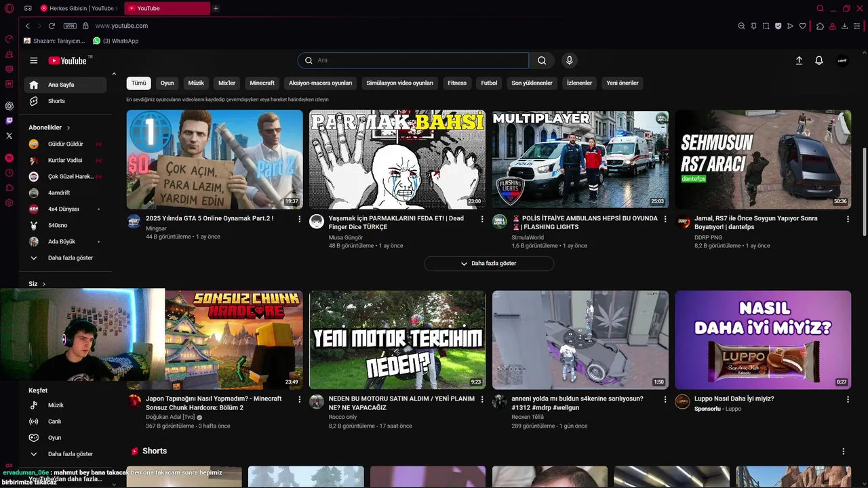Open 'Luppo Nasıl Daha İyi miyiz?' title

pyautogui.click(x=734, y=399)
